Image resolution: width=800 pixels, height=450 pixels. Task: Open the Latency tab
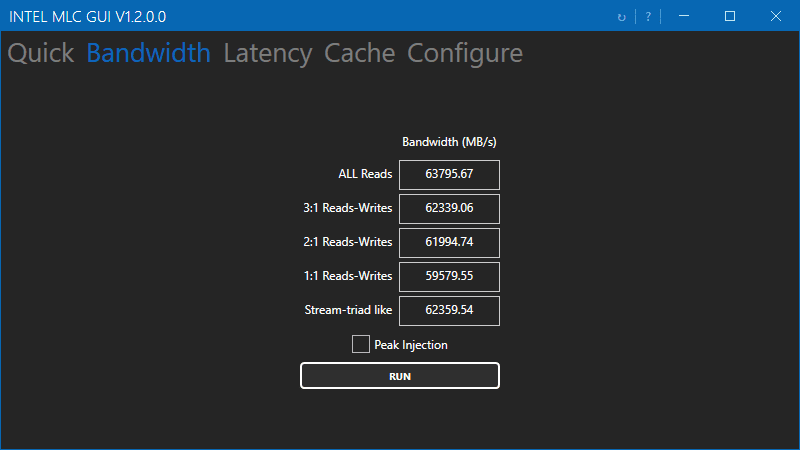point(268,53)
